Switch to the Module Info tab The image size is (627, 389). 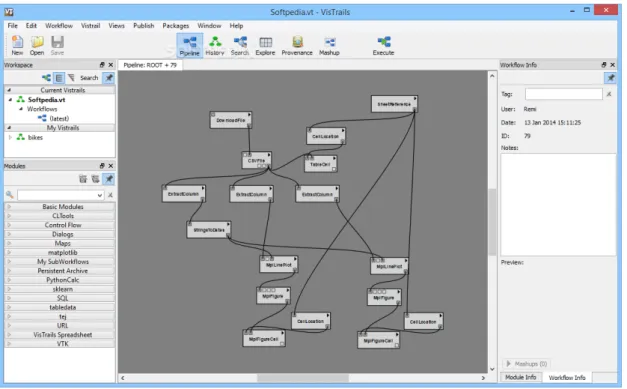(x=520, y=377)
